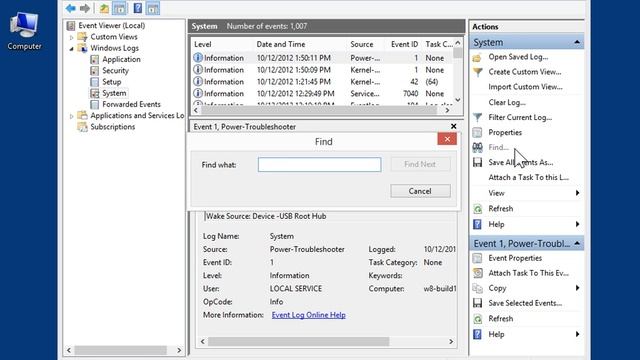This screenshot has height=360, width=640.
Task: Click the Save All Events floppy icon
Action: pos(477,162)
